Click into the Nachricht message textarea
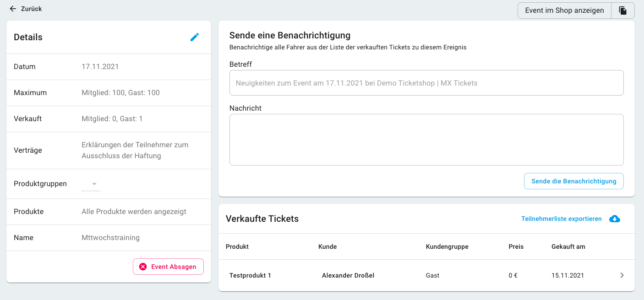The image size is (644, 300). click(426, 139)
